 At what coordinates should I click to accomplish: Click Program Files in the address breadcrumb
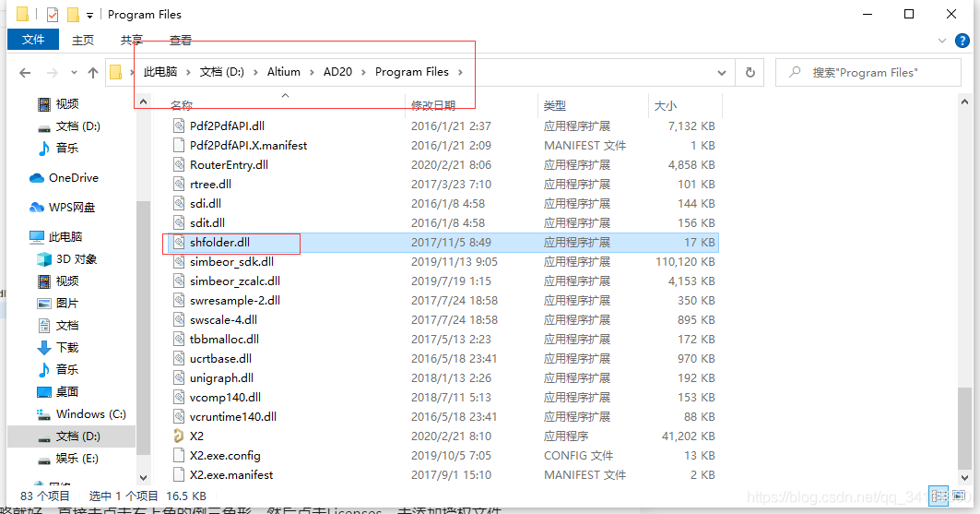412,72
